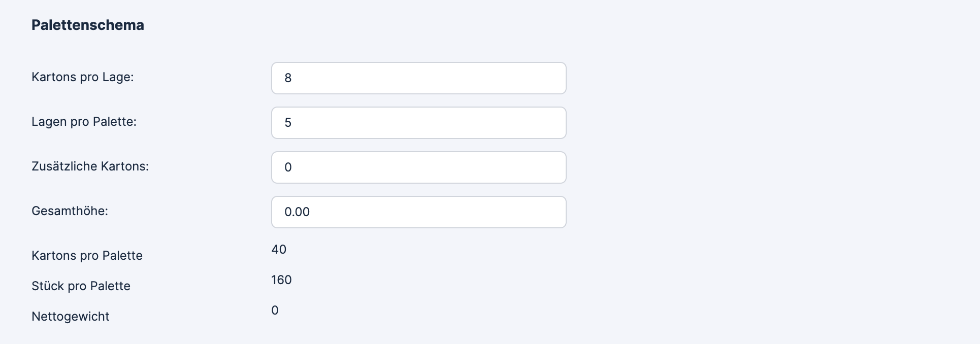Click the Palettenschema heading

88,24
